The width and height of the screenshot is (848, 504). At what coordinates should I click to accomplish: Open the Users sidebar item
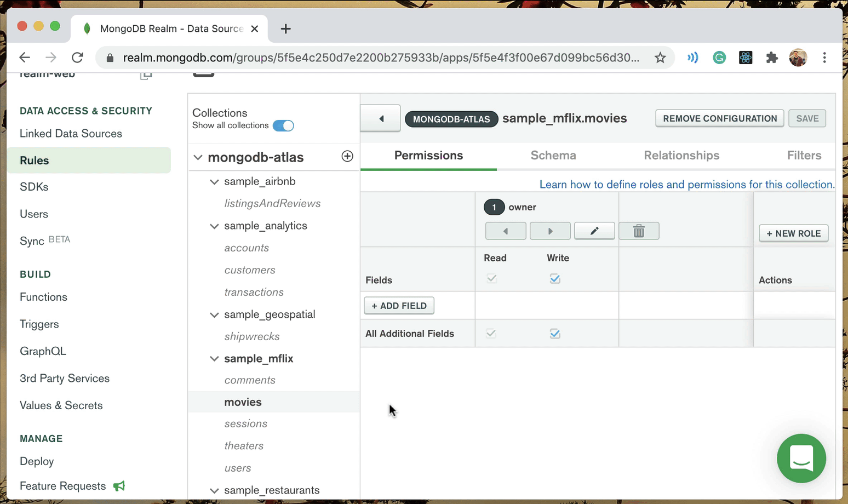click(34, 214)
